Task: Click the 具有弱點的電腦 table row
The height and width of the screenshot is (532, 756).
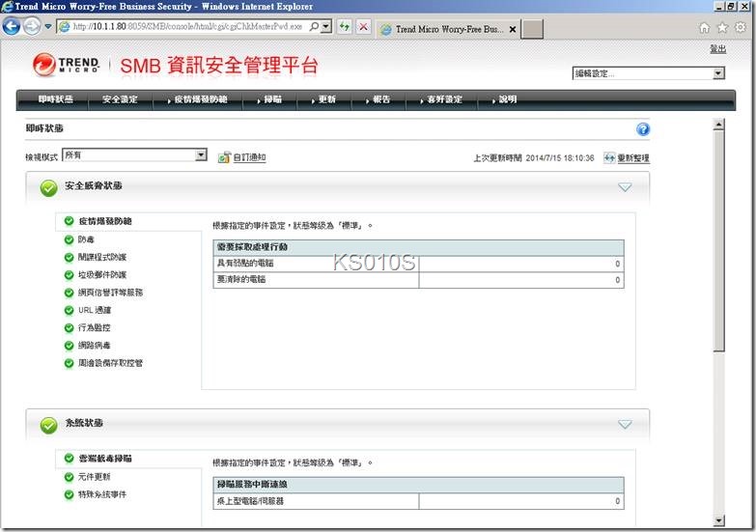Action: click(418, 264)
